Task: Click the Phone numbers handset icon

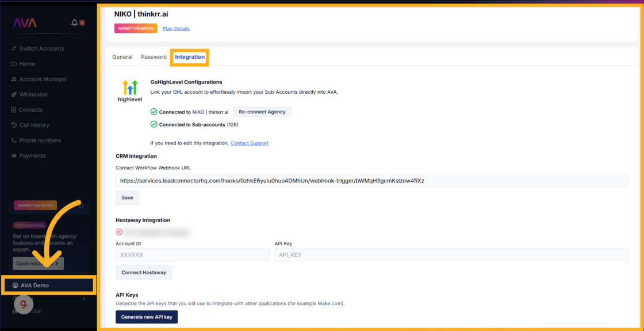Action: [x=14, y=140]
